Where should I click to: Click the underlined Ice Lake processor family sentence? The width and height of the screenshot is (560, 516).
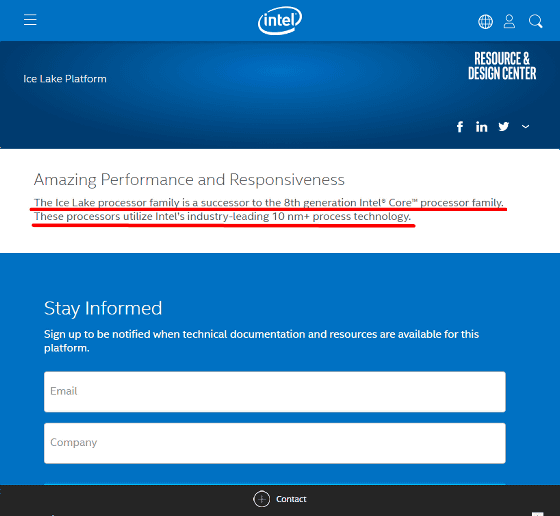point(269,202)
